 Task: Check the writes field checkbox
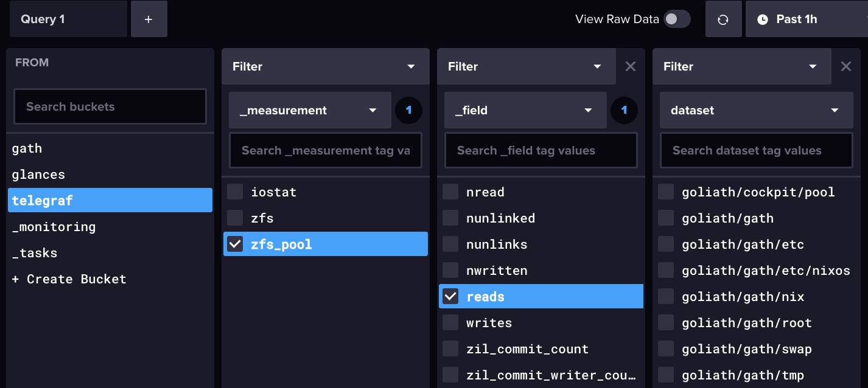pyautogui.click(x=450, y=322)
